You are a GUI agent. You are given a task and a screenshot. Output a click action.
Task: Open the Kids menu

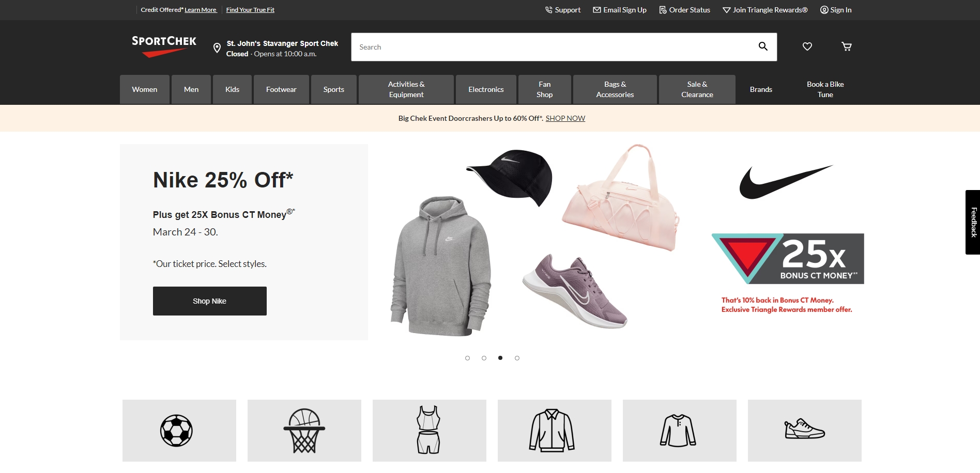[233, 89]
